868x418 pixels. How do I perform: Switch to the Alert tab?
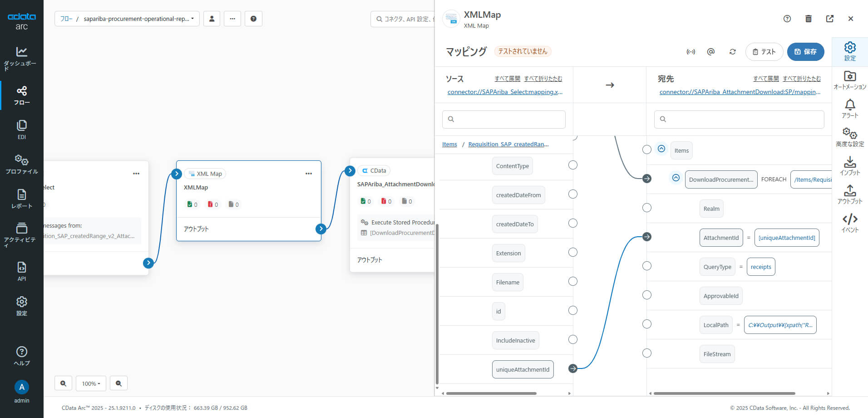pos(850,109)
